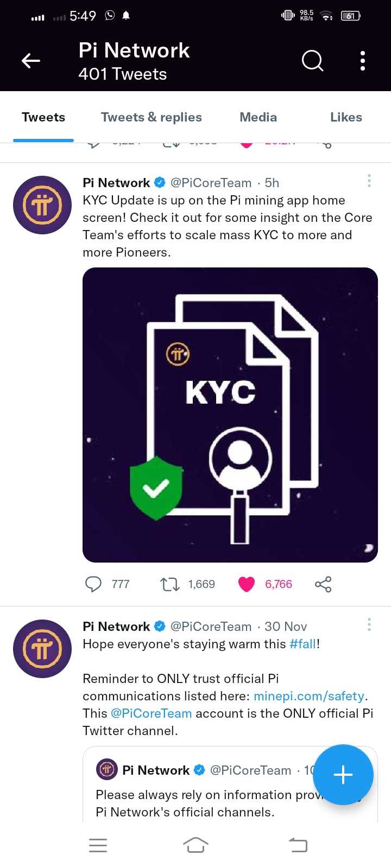
Task: Open the minepi.com/safety link
Action: [x=309, y=696]
